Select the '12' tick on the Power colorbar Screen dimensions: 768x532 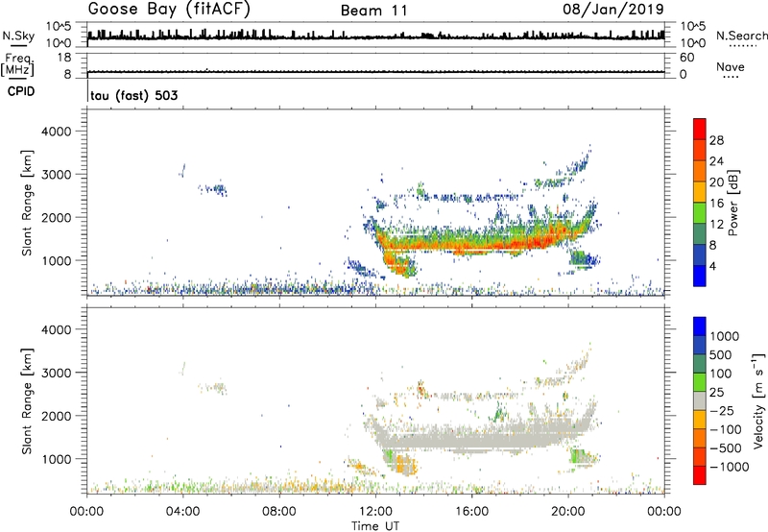point(716,225)
